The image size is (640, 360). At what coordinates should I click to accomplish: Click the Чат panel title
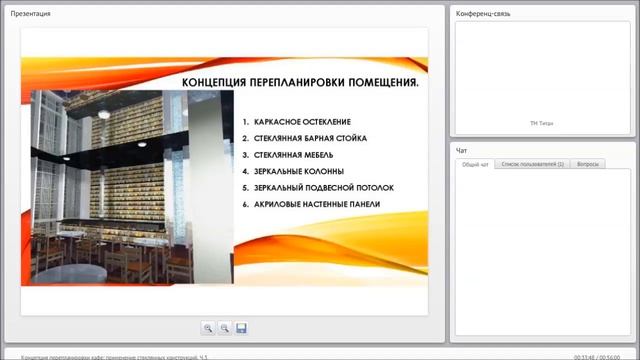pyautogui.click(x=461, y=151)
